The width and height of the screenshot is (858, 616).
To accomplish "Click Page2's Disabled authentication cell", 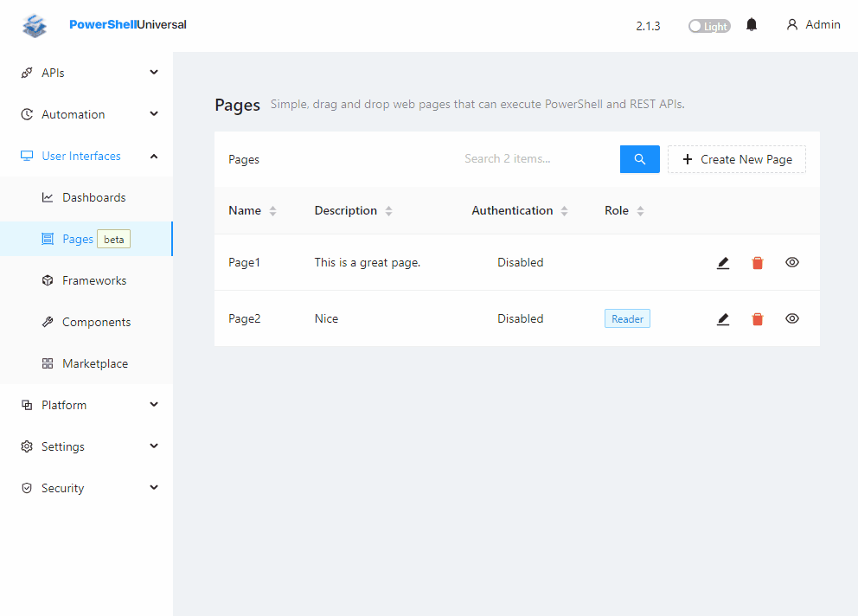I will click(x=521, y=318).
